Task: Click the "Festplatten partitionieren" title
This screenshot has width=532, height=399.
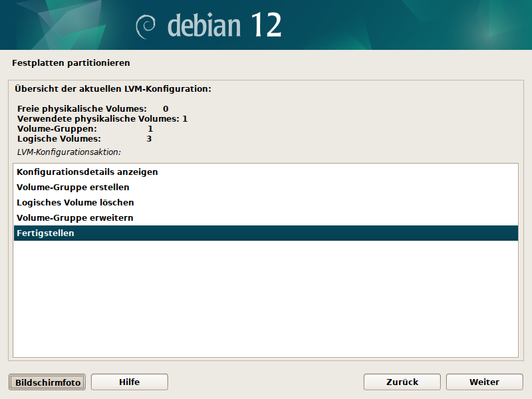Action: pos(70,63)
